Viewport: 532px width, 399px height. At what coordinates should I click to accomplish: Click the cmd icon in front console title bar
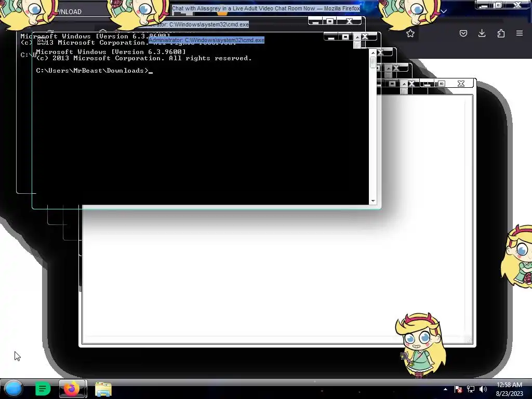(x=42, y=41)
